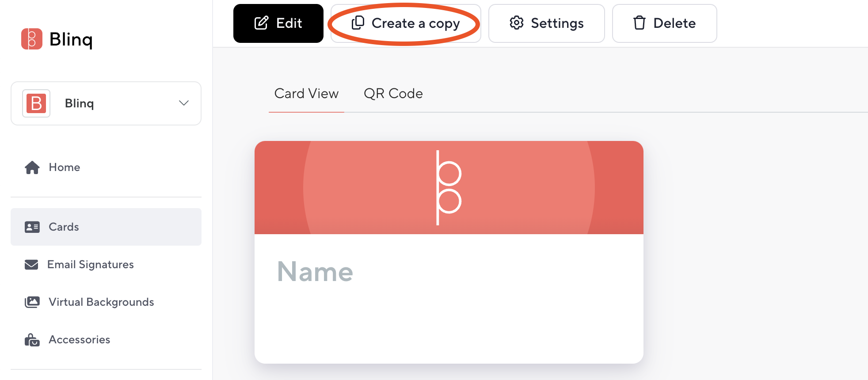Click the Name placeholder on card
The image size is (868, 380).
click(x=315, y=272)
